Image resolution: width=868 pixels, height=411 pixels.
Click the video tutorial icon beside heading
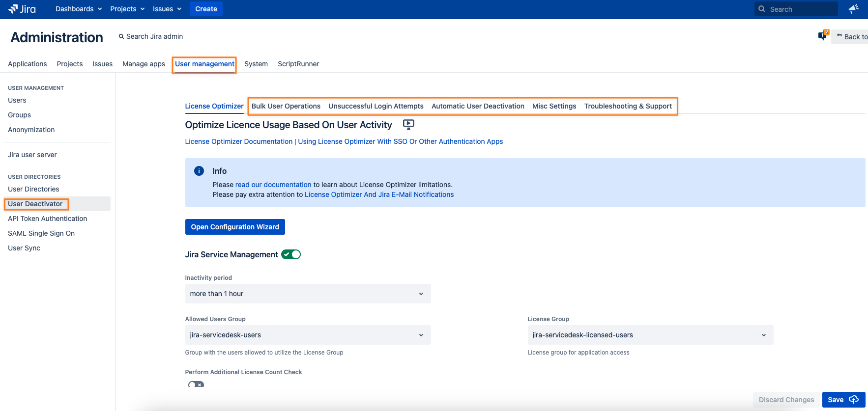[408, 125]
